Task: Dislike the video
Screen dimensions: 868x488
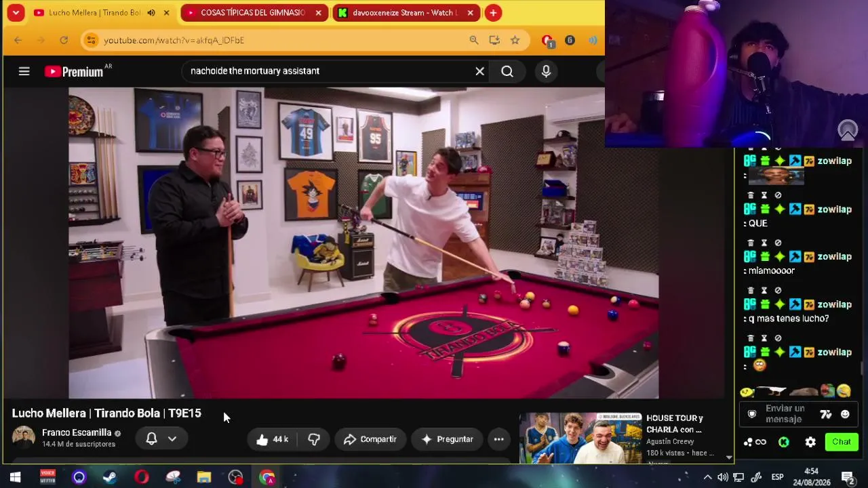Action: click(313, 439)
